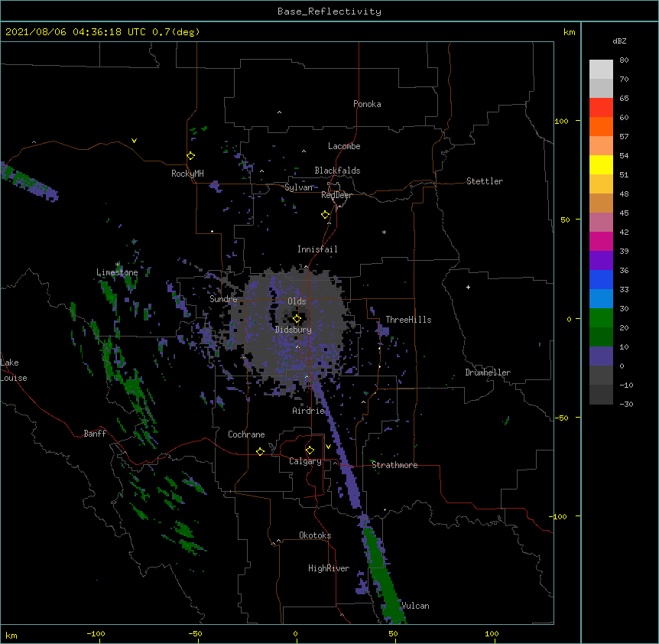Click the Limestone map label
This screenshot has width=659, height=644.
117,272
